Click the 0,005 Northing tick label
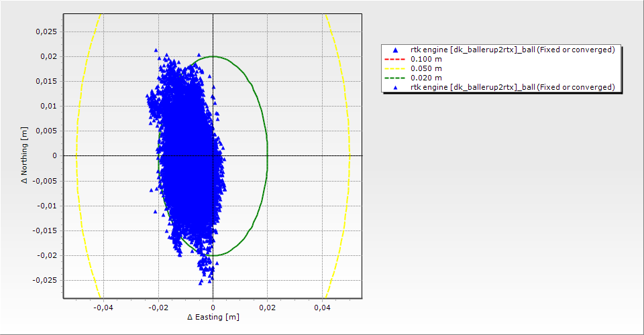The image size is (644, 335). (46, 131)
